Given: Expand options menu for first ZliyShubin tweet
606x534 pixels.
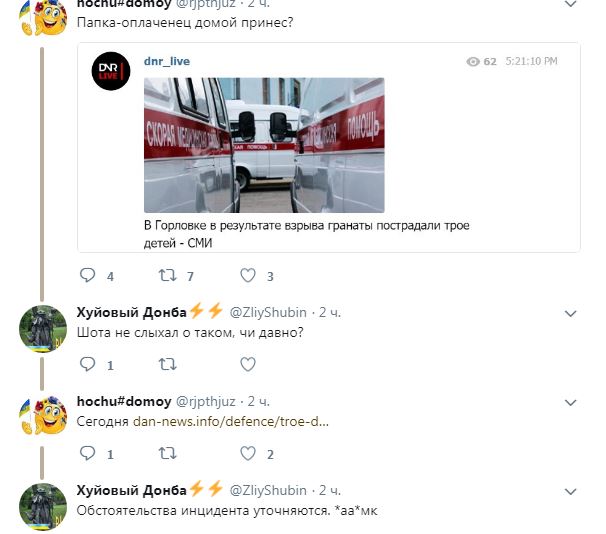Looking at the screenshot, I should (570, 313).
